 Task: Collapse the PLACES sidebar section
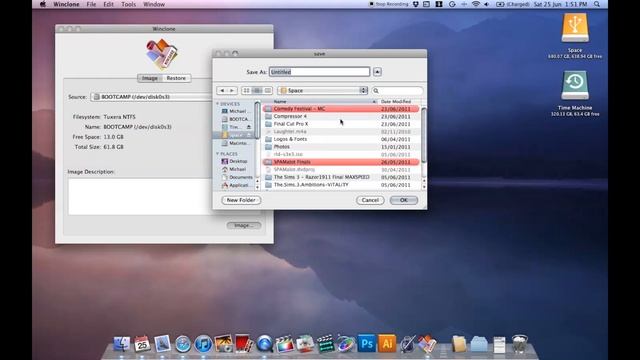(218, 154)
